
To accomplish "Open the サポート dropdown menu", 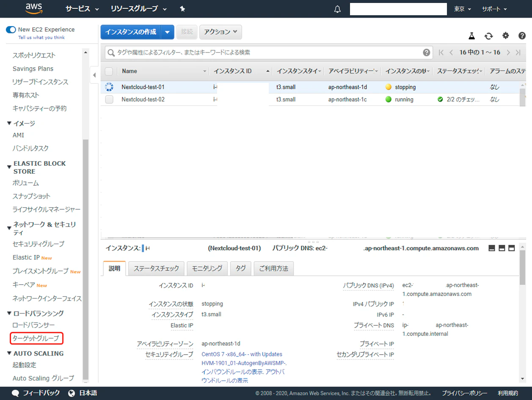I will pos(494,9).
